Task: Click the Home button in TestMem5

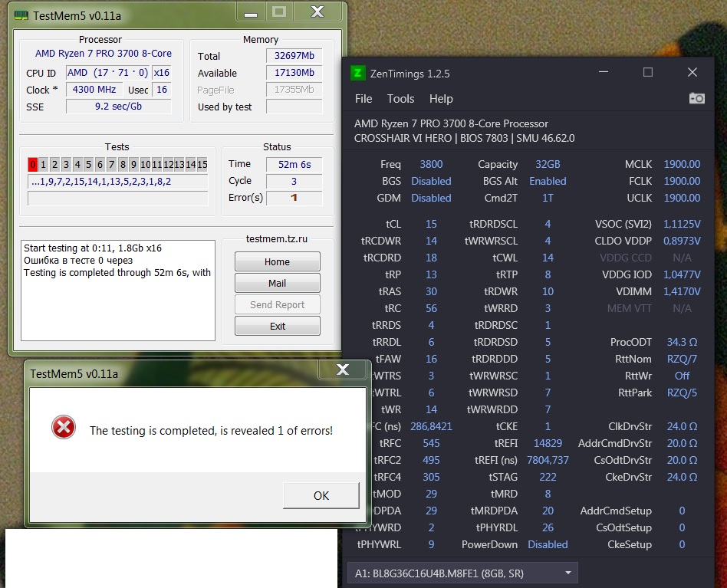Action: tap(278, 261)
